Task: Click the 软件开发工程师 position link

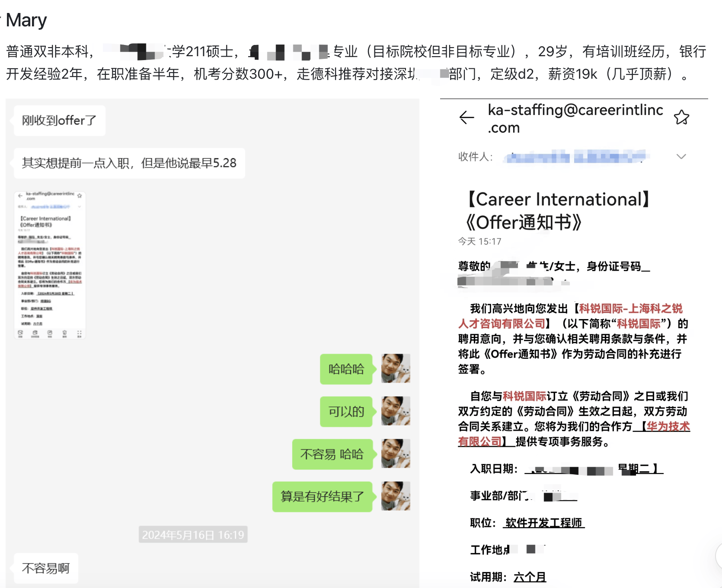Action: tap(543, 522)
